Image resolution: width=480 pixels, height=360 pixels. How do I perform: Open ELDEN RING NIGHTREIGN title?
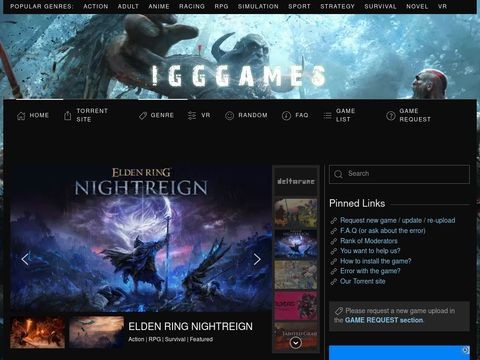tap(190, 326)
